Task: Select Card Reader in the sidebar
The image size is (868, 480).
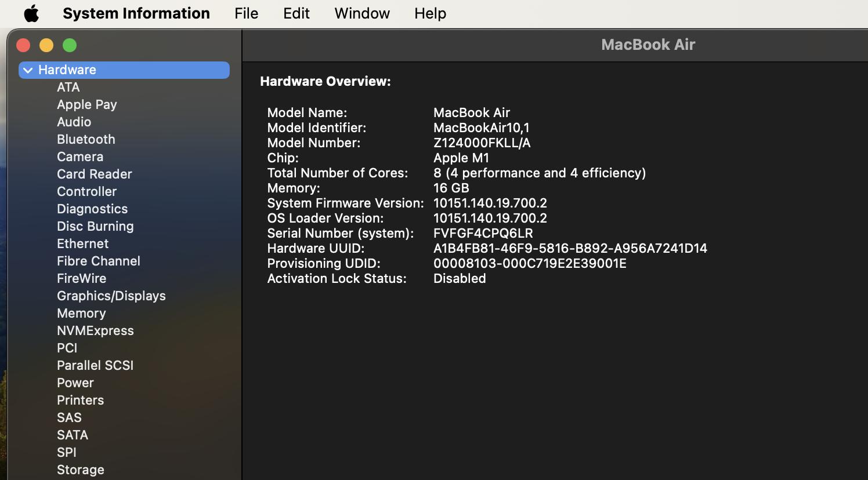Action: coord(95,174)
